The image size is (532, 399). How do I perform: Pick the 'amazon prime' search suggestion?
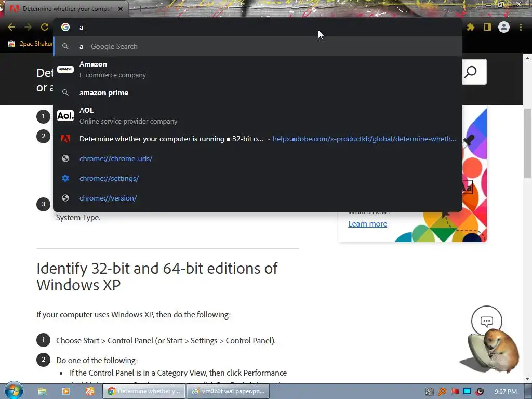click(x=258, y=92)
